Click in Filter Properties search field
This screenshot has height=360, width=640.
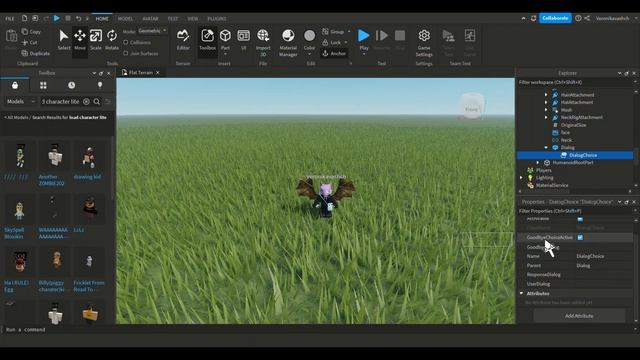(x=575, y=211)
